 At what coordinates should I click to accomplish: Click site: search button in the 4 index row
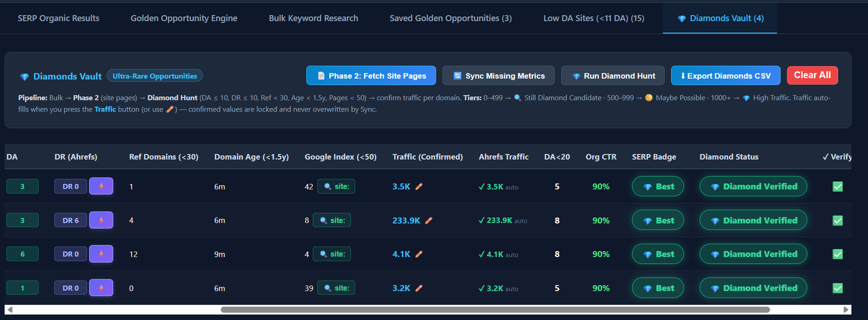[x=331, y=254]
